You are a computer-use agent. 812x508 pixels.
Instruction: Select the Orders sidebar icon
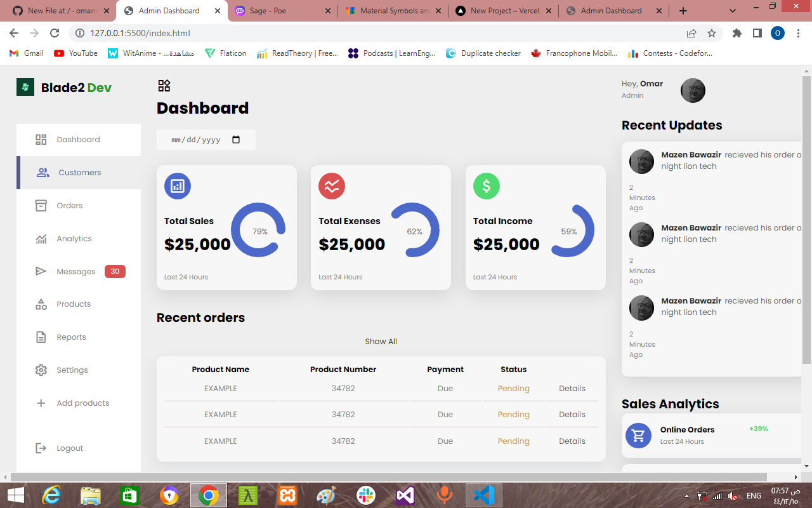point(41,205)
